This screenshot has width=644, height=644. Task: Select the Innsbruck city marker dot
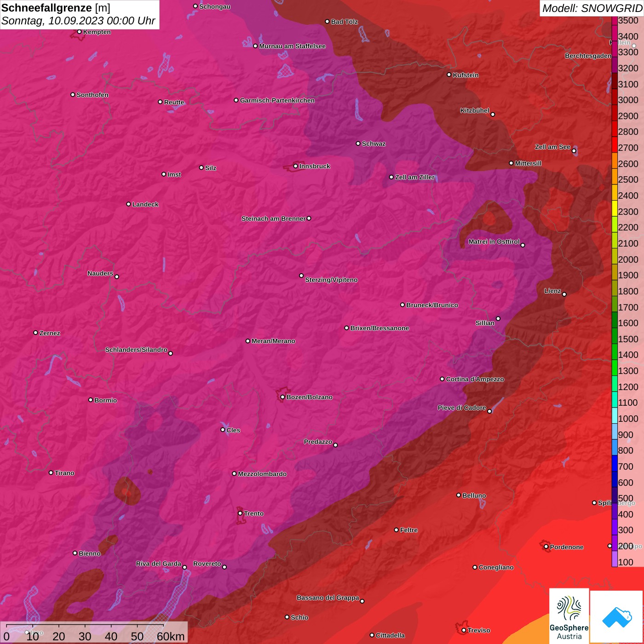click(295, 166)
